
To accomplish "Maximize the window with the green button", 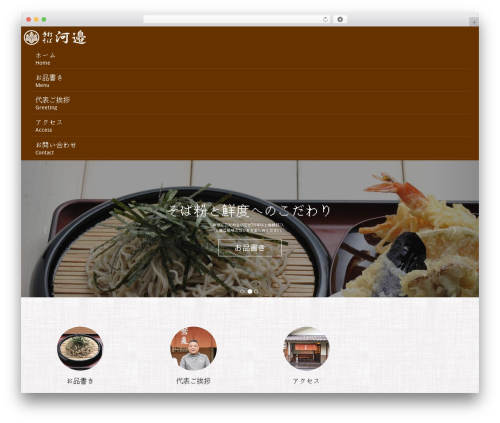I will coord(44,19).
